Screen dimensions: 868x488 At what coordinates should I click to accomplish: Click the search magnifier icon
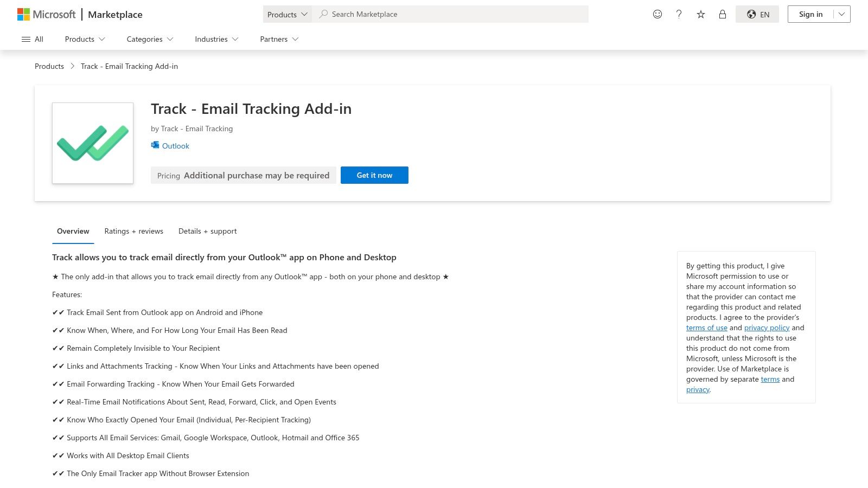323,14
